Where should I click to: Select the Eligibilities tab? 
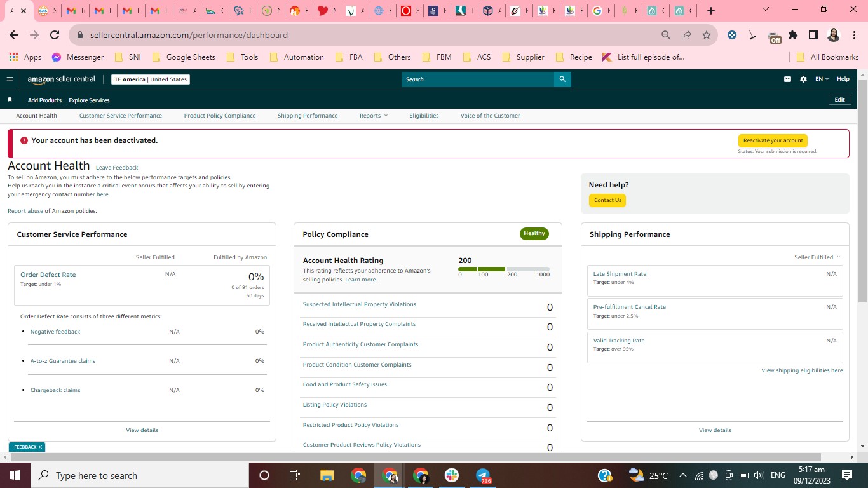tap(424, 116)
